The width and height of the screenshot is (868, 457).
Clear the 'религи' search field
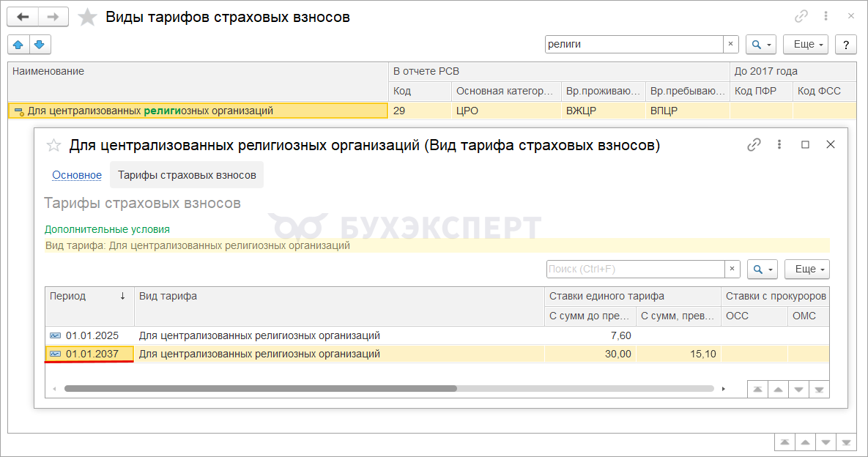coord(731,44)
